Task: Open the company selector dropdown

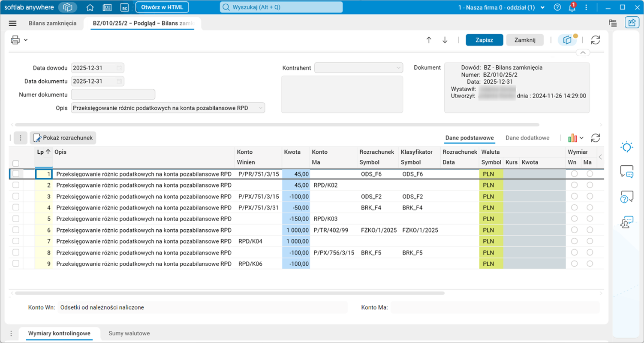Action: 543,7
